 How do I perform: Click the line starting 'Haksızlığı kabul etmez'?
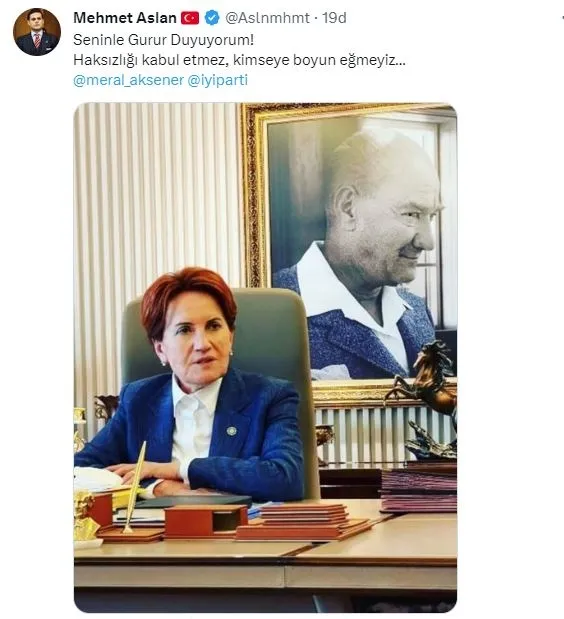[x=239, y=60]
